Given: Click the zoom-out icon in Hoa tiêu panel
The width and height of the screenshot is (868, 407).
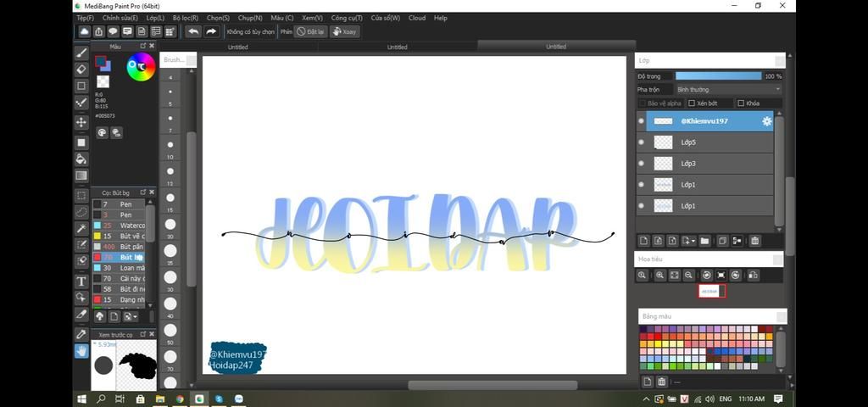Looking at the screenshot, I should pyautogui.click(x=688, y=276).
